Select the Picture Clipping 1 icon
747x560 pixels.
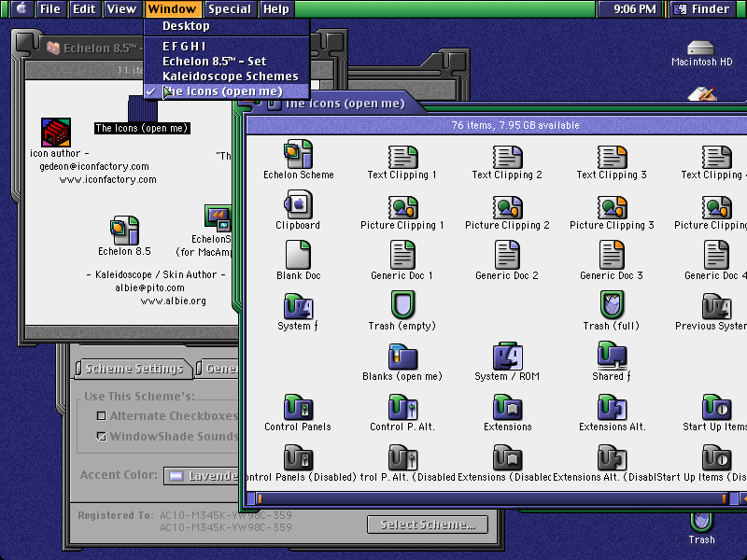tap(402, 207)
